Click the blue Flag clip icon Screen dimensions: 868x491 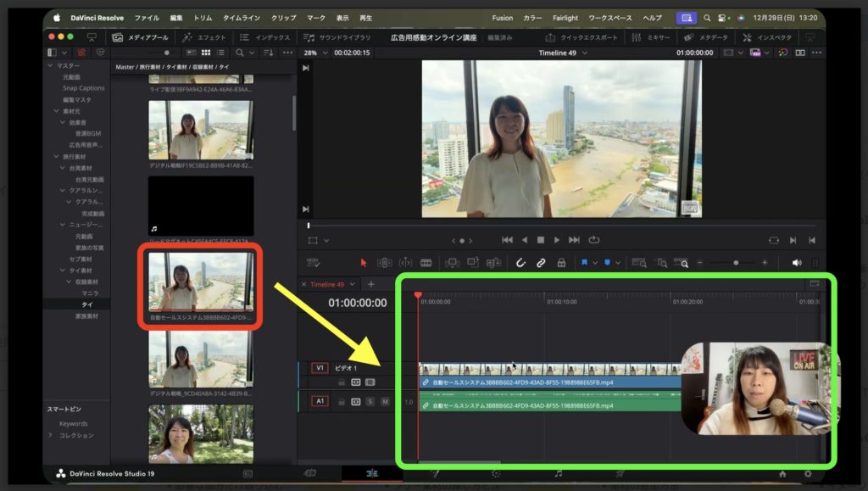(585, 263)
